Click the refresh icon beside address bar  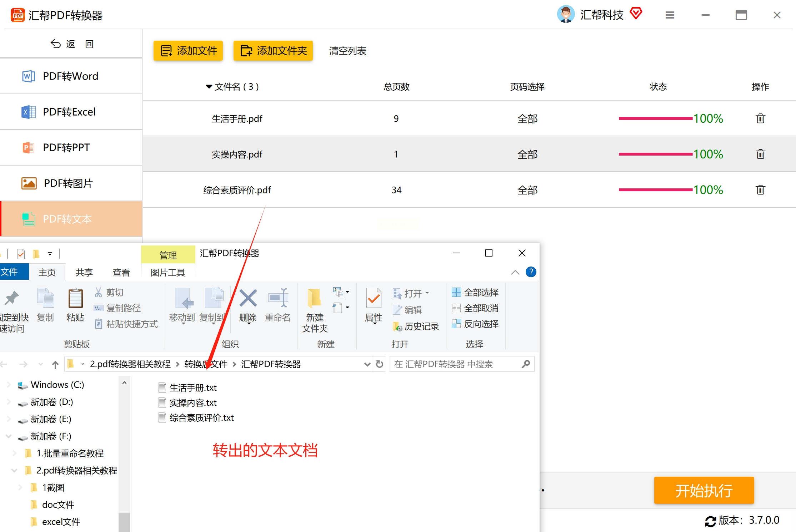click(x=380, y=364)
